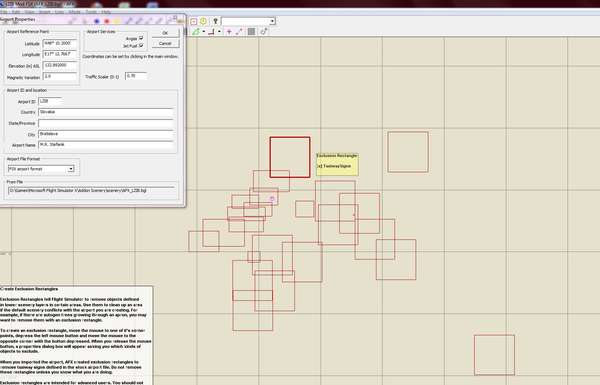This screenshot has height=385, width=600.
Task: Select the pink diagonal line tool
Action: pyautogui.click(x=239, y=32)
